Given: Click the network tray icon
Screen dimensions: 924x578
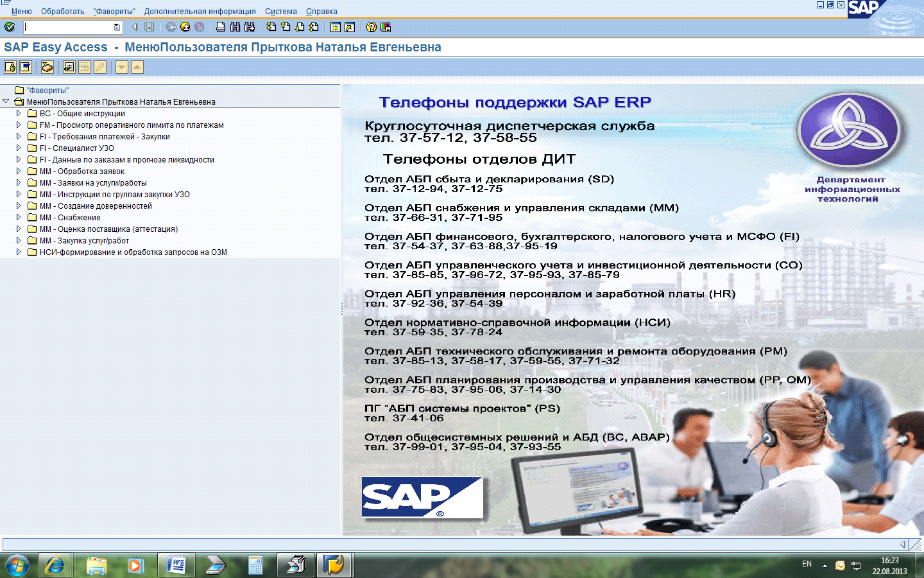Looking at the screenshot, I should tap(856, 566).
